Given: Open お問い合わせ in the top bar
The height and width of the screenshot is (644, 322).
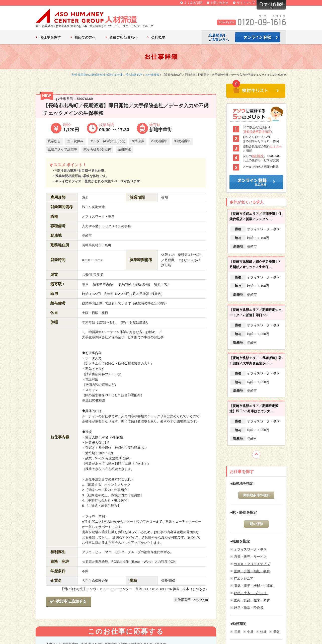Looking at the screenshot, I should 217,3.
